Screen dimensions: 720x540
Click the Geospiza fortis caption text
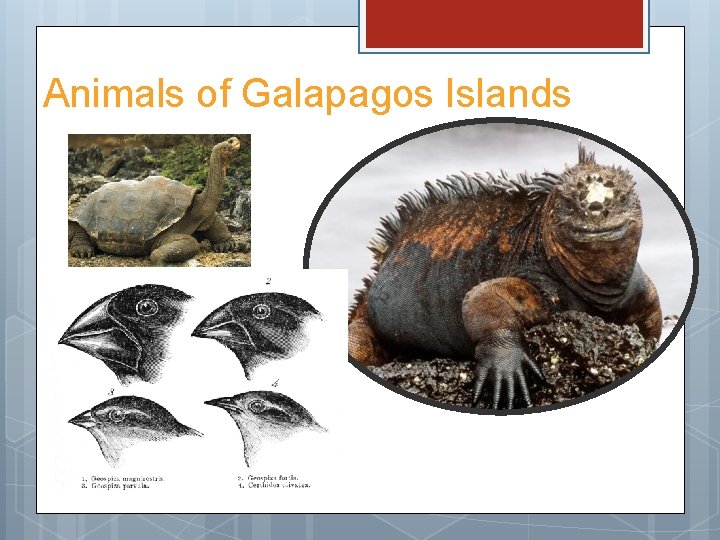[x=268, y=478]
